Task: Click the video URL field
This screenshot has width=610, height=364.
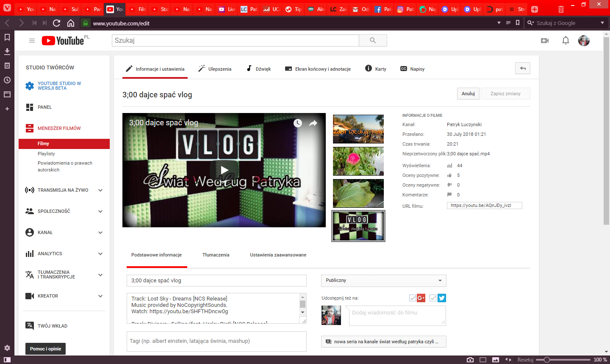Action: tap(485, 205)
